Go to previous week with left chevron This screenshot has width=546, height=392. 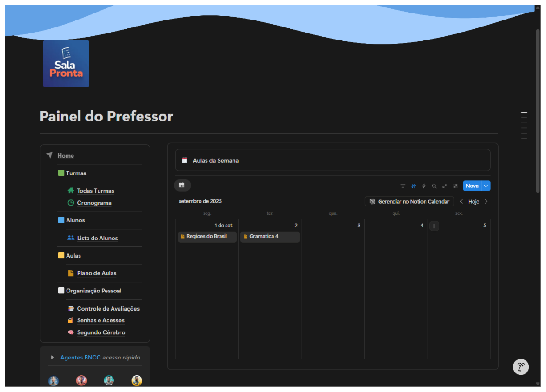(x=461, y=202)
